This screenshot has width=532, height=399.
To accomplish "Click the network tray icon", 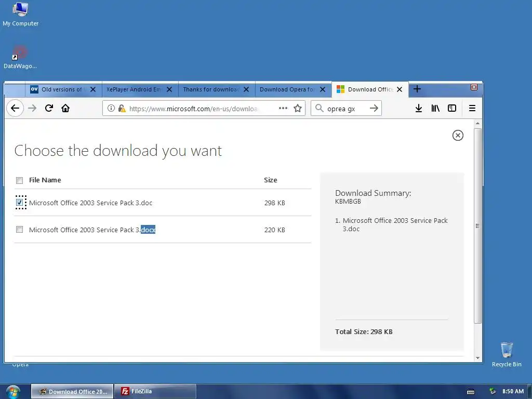I will (x=493, y=391).
